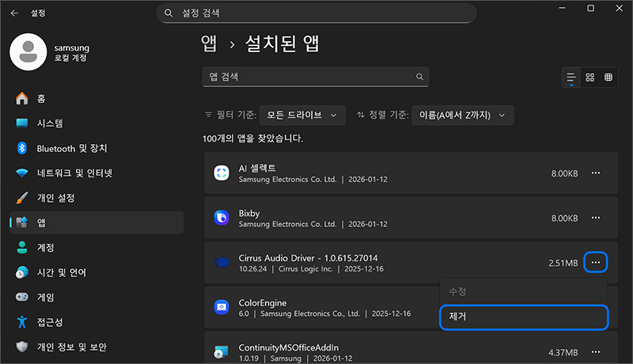Switch to table view layout
This screenshot has width=633, height=364.
(608, 77)
